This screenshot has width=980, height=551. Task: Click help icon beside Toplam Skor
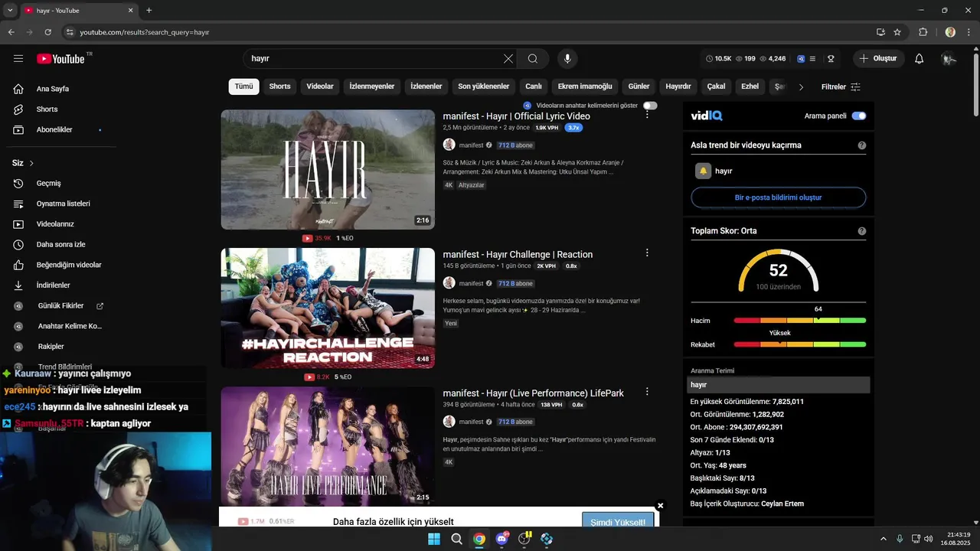pyautogui.click(x=862, y=231)
